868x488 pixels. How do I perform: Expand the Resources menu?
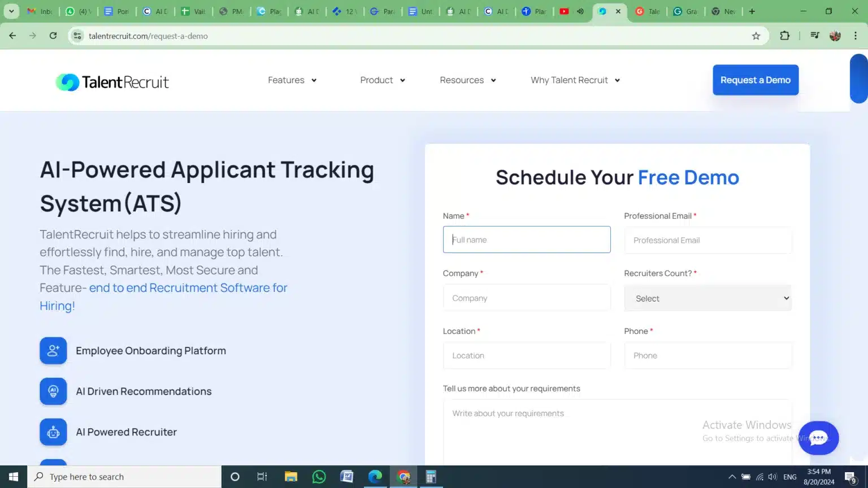coord(468,80)
